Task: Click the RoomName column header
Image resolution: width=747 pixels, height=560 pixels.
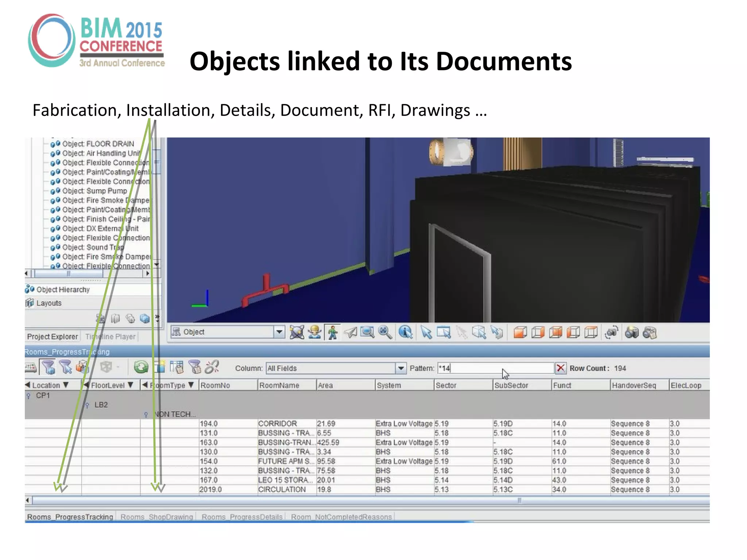Action: (x=287, y=385)
